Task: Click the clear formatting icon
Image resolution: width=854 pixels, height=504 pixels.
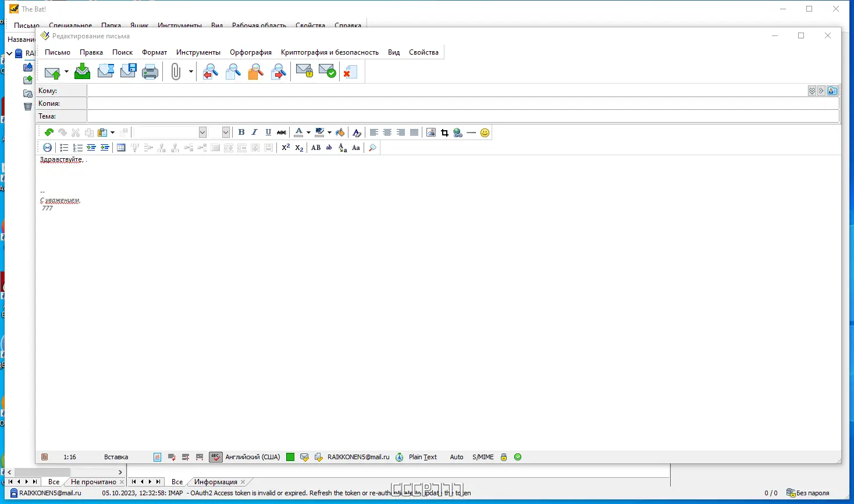Action: click(357, 133)
